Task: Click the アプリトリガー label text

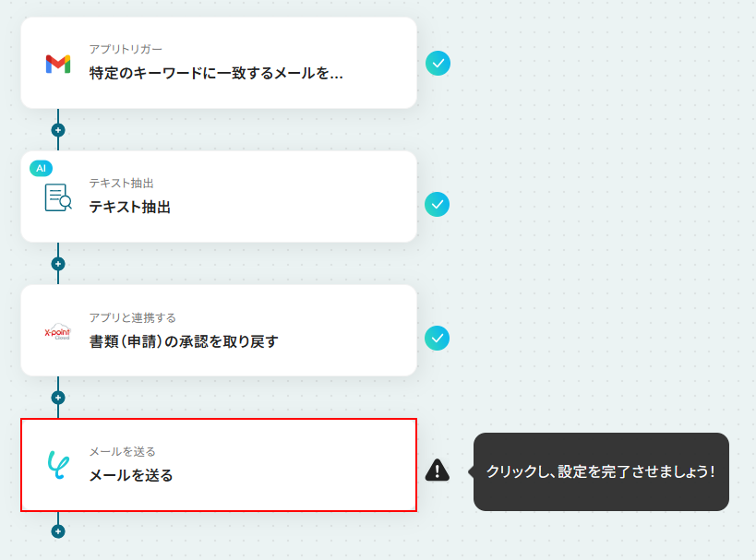Action: (x=126, y=49)
